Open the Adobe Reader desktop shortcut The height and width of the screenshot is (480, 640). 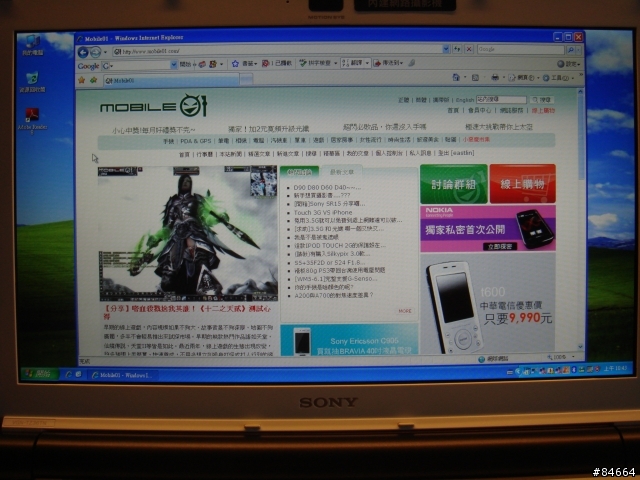click(32, 121)
